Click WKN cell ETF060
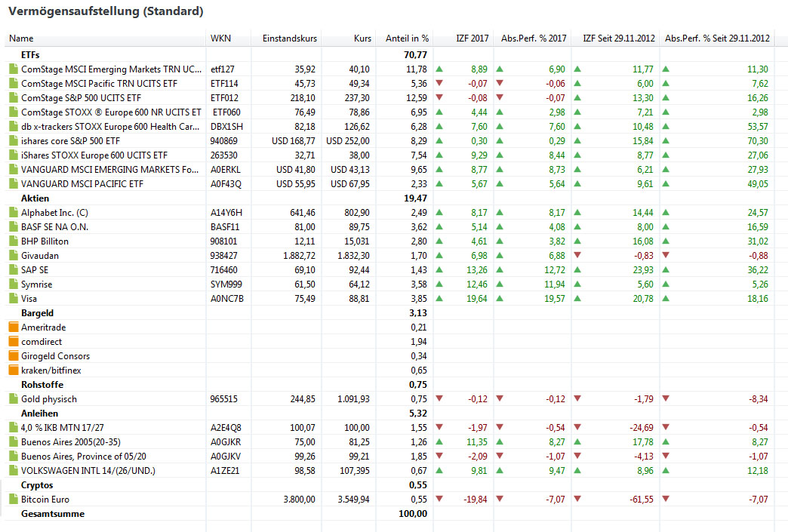The image size is (788, 532). tap(226, 112)
